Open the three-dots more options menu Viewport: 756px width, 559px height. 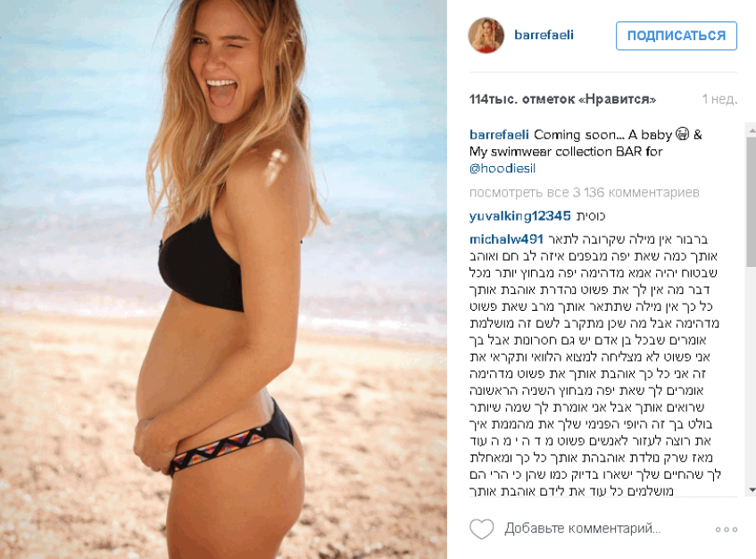pos(727,530)
